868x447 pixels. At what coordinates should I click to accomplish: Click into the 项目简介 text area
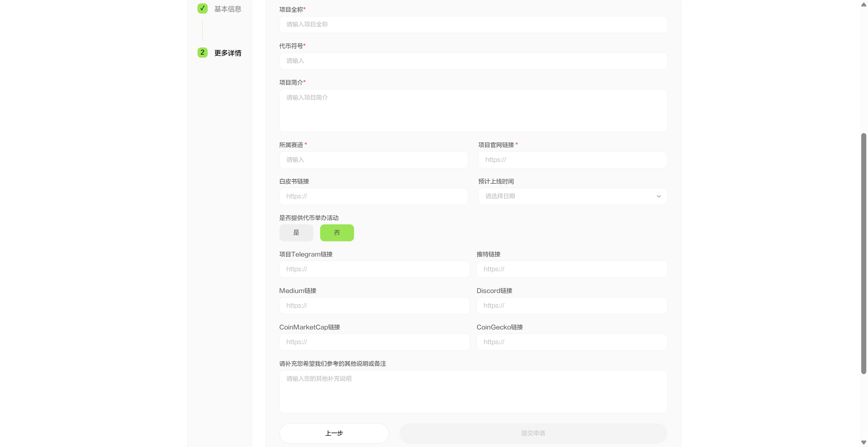(x=473, y=110)
